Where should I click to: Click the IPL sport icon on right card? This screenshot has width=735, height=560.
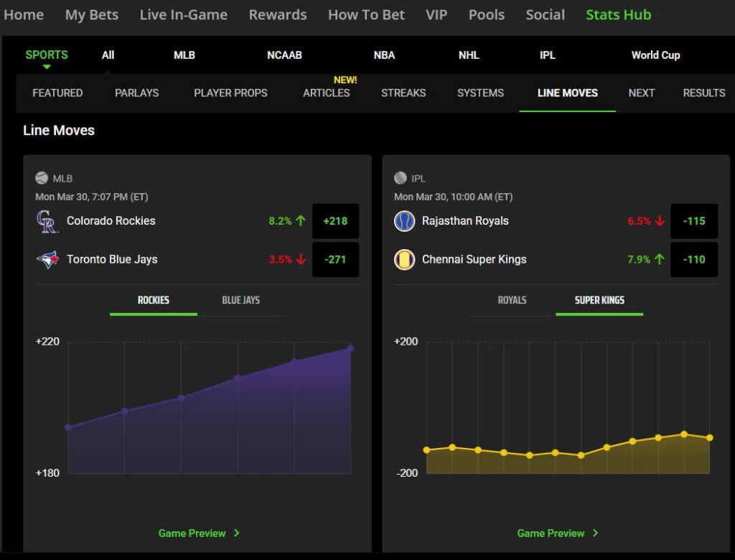399,177
